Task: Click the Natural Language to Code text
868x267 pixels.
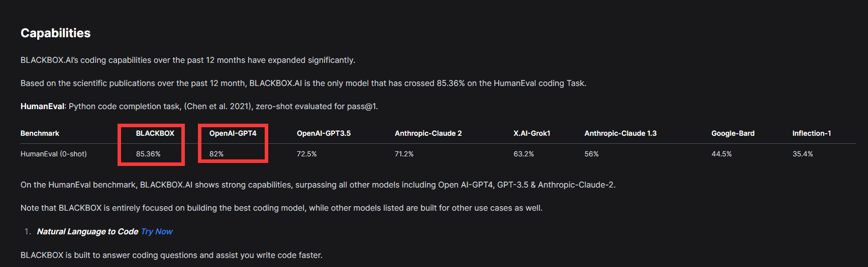Action: (87, 231)
